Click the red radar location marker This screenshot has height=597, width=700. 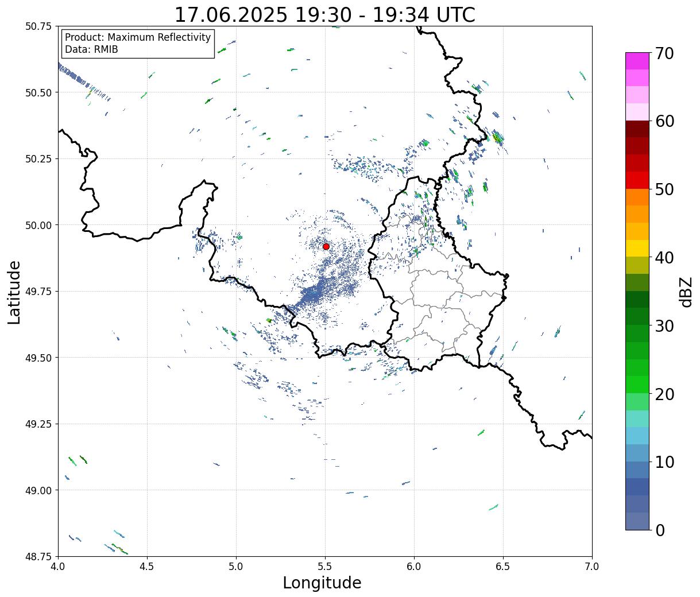pyautogui.click(x=326, y=246)
